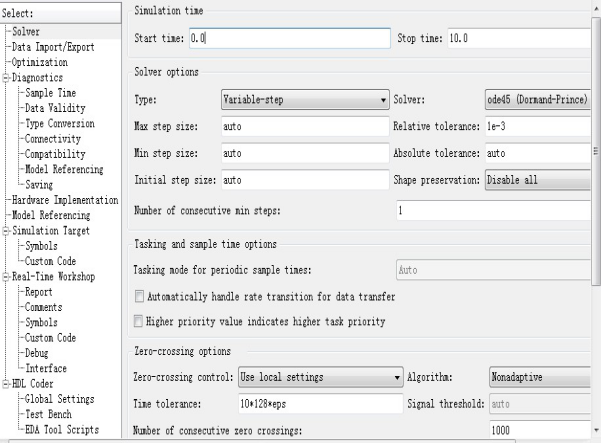Open Shape preservation Disable all dropdown
The image size is (601, 443).
[x=538, y=180]
